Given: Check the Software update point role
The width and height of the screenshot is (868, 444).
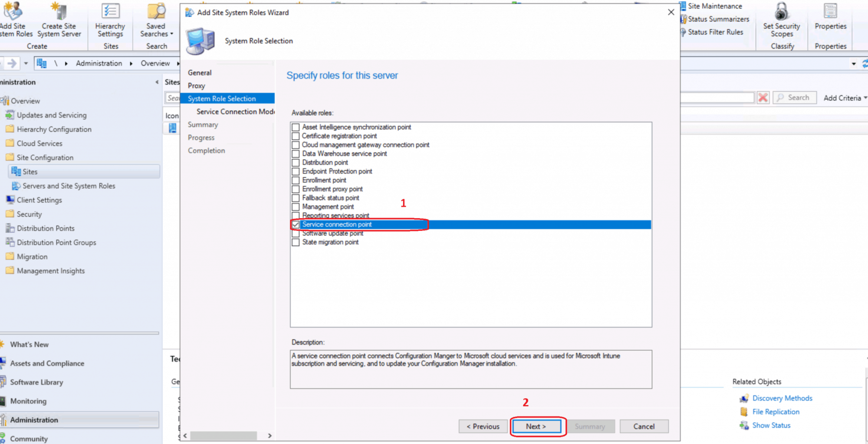Looking at the screenshot, I should tap(296, 234).
